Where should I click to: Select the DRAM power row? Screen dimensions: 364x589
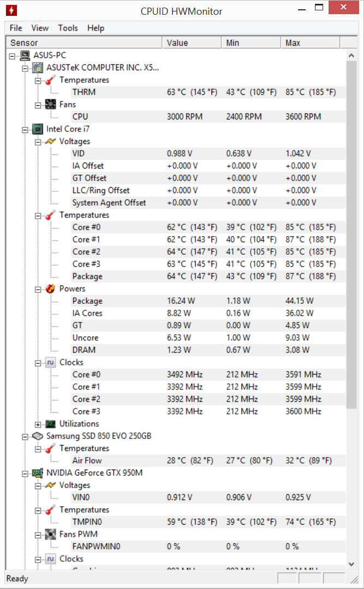click(208, 350)
